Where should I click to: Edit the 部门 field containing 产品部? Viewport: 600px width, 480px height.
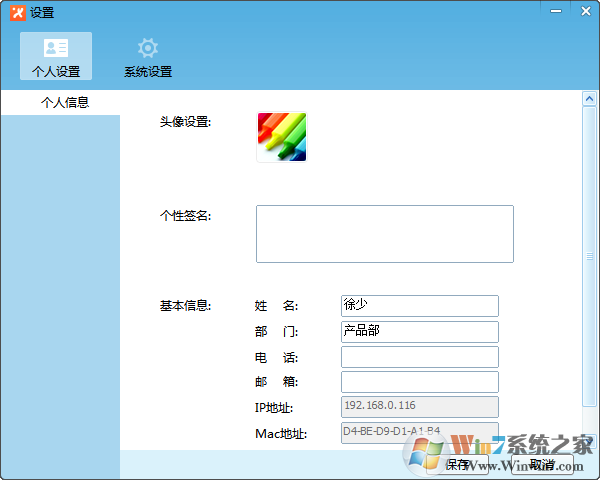[420, 332]
